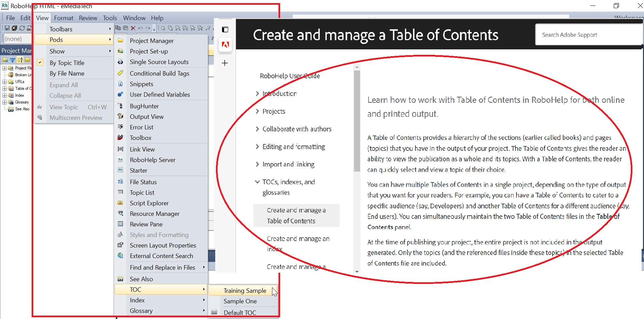
Task: Click the globe folder icon in Project Manager toolbar
Action: pos(5,60)
